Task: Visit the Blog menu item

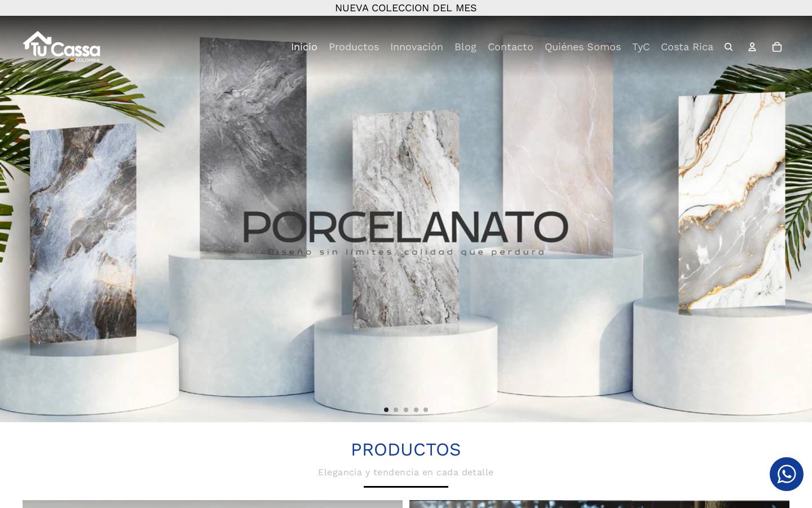Action: click(465, 47)
